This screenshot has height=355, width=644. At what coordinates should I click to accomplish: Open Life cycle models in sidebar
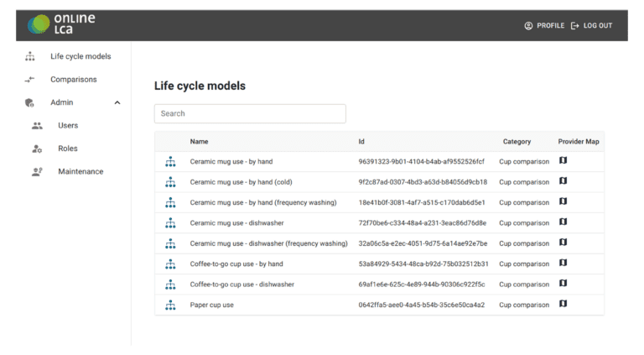(x=80, y=56)
